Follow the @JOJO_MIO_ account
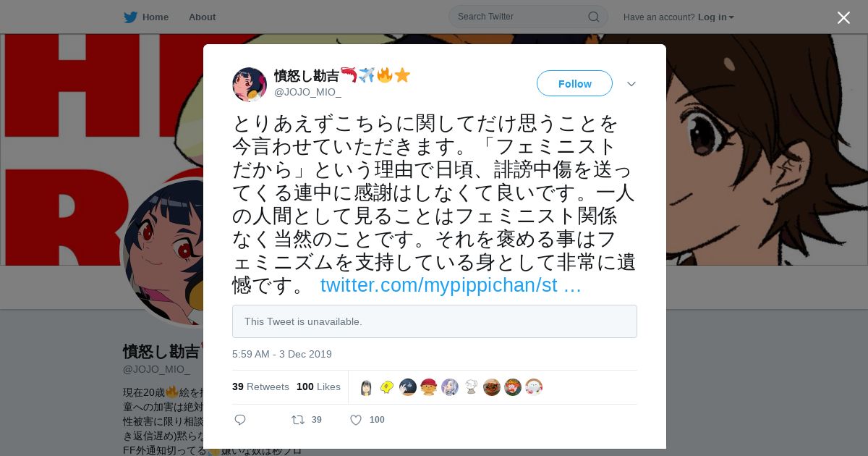The image size is (868, 456). (574, 83)
